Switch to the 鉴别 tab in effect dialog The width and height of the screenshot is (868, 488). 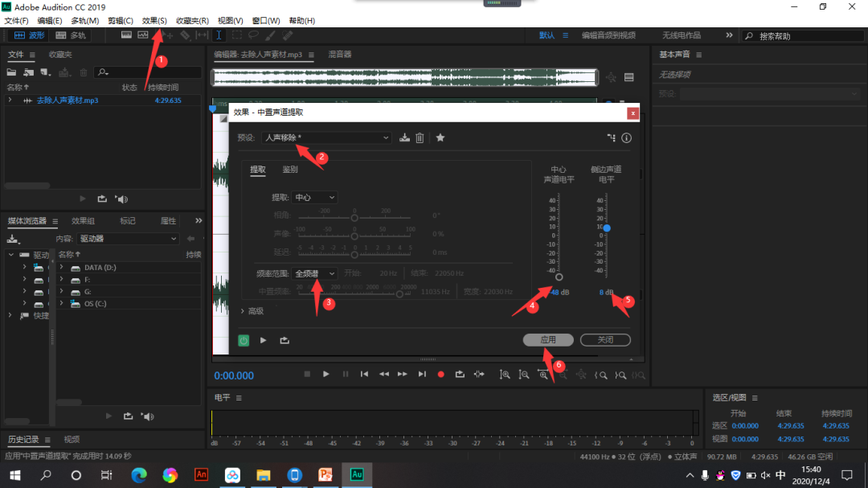[x=290, y=170]
